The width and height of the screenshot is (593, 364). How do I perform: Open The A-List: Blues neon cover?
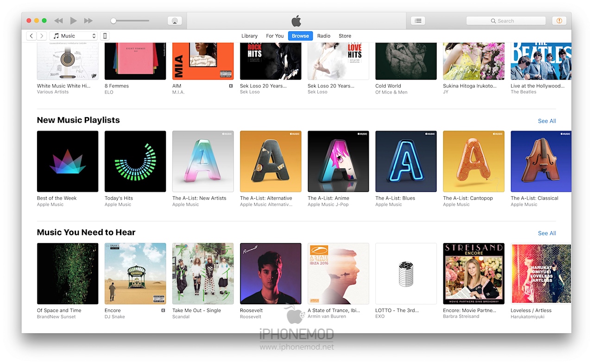pos(406,161)
